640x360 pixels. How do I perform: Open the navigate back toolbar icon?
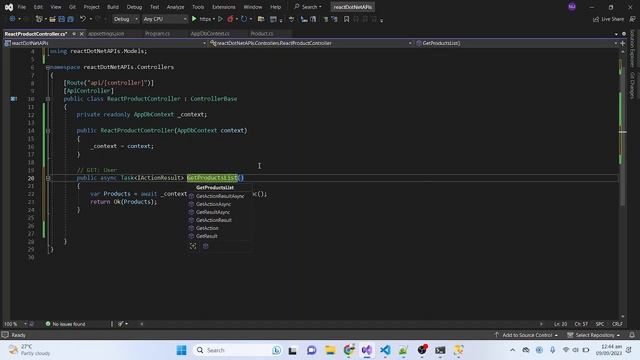(x=12, y=19)
